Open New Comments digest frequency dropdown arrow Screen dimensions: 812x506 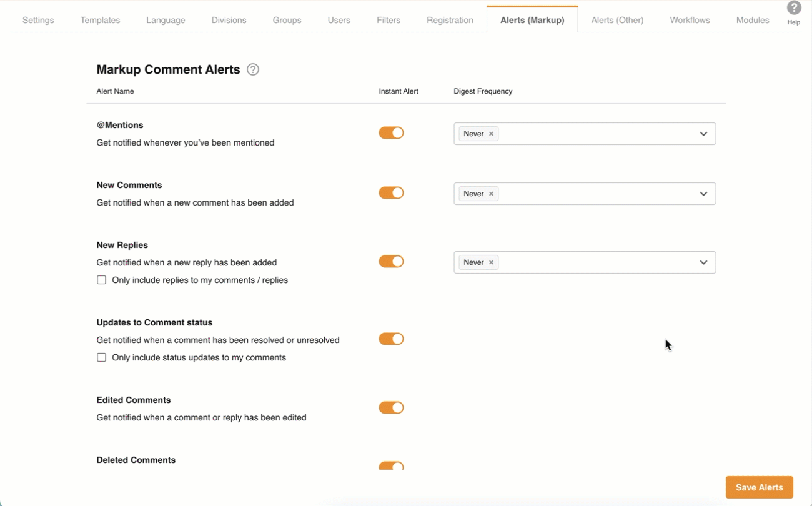tap(703, 194)
